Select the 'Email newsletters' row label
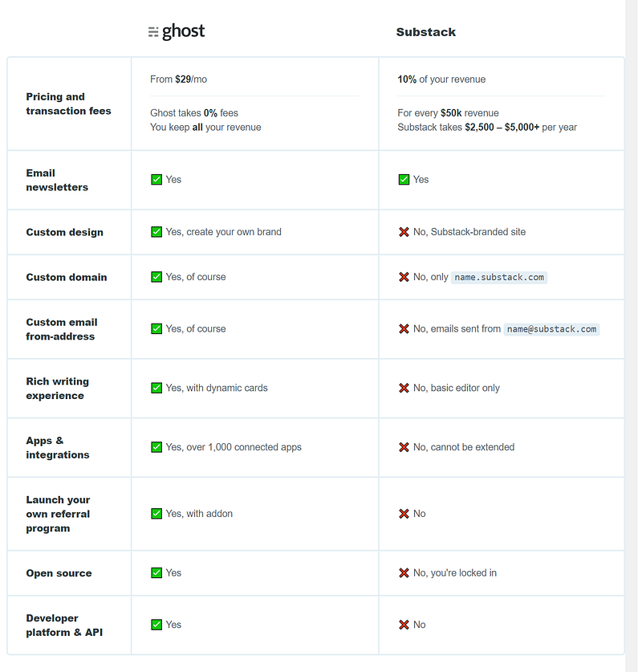The height and width of the screenshot is (672, 642). (57, 180)
